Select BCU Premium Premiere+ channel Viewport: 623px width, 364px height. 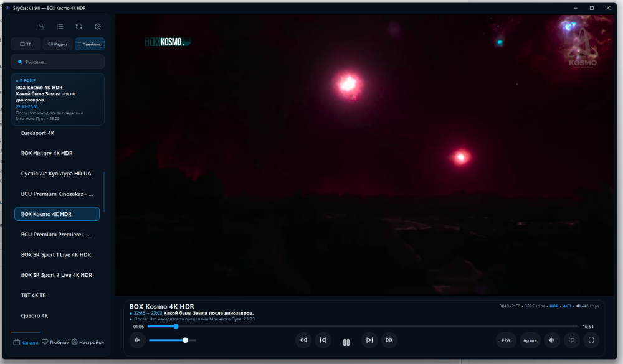57,234
